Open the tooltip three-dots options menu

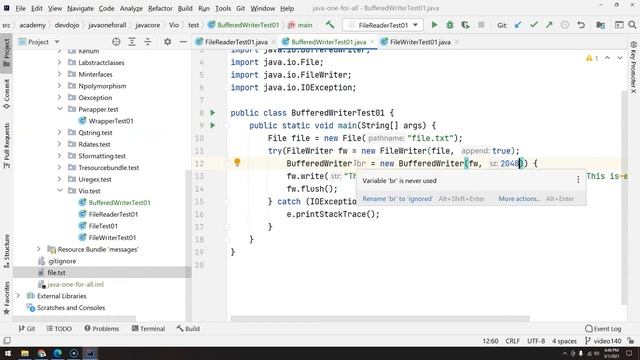pyautogui.click(x=578, y=180)
